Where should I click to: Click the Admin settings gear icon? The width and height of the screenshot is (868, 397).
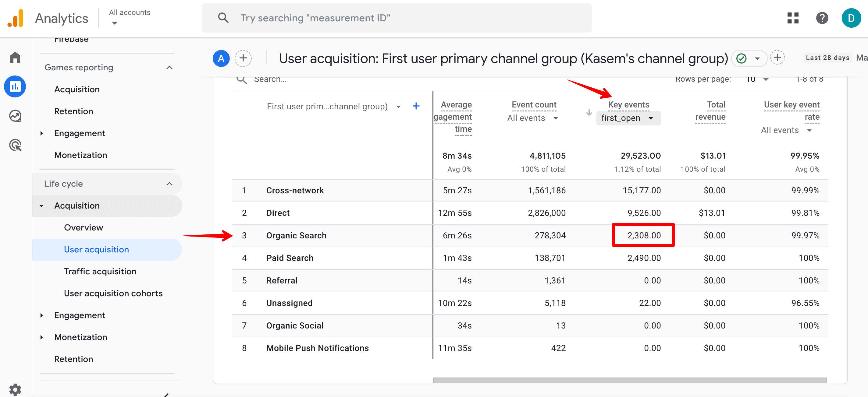(15, 388)
